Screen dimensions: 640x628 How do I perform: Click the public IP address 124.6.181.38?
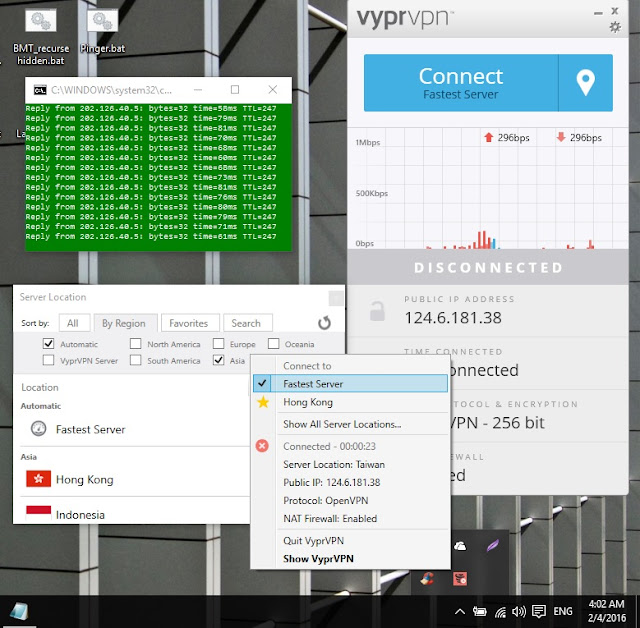453,318
